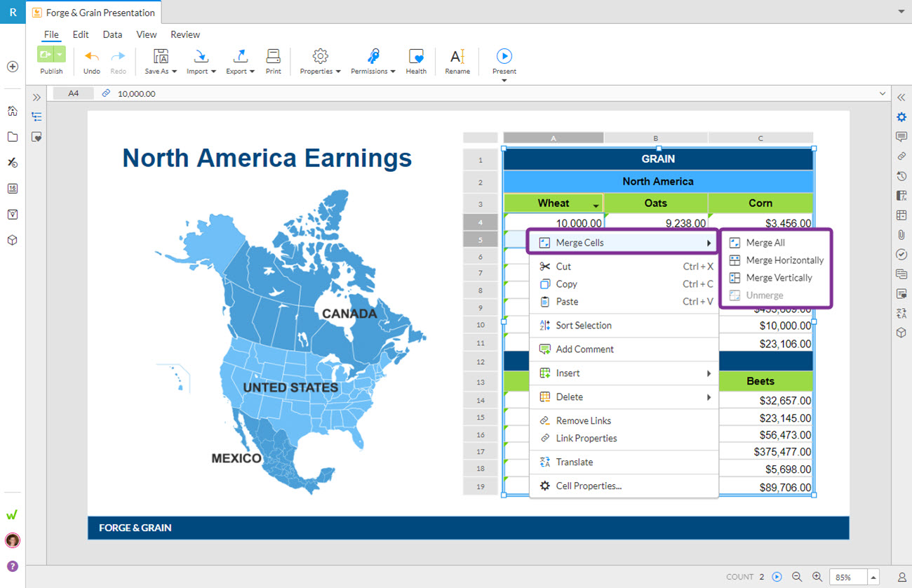912x588 pixels.
Task: Open the Health heart icon
Action: 416,57
